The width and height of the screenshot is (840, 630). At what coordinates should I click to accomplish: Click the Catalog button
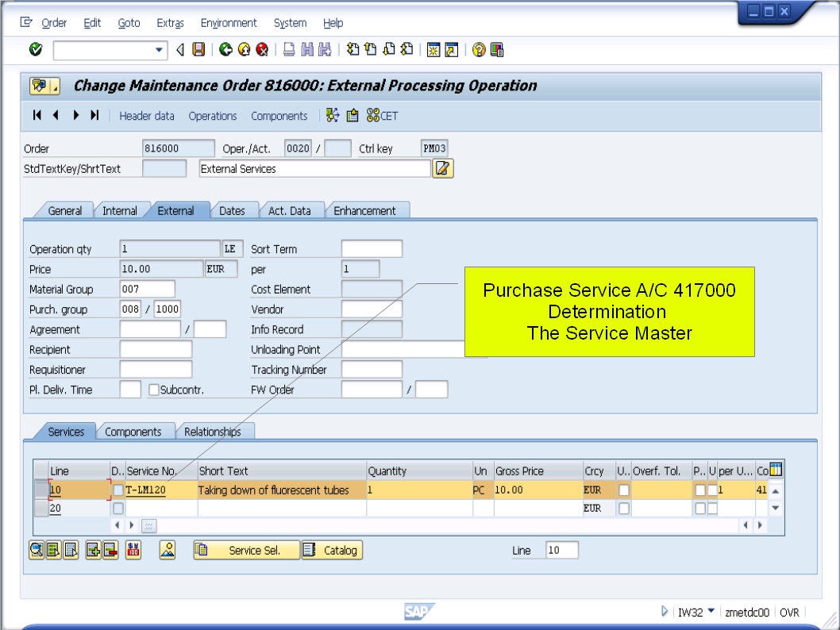pyautogui.click(x=332, y=550)
